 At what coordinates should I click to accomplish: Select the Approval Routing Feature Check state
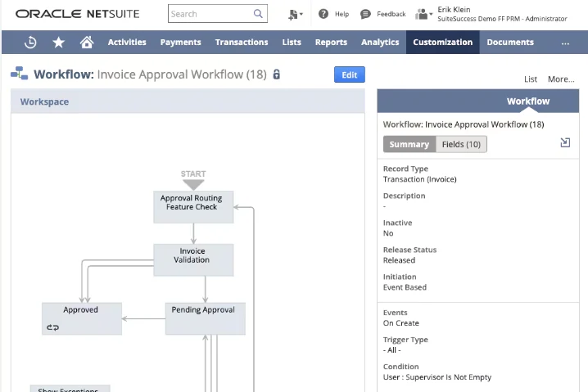pos(193,207)
